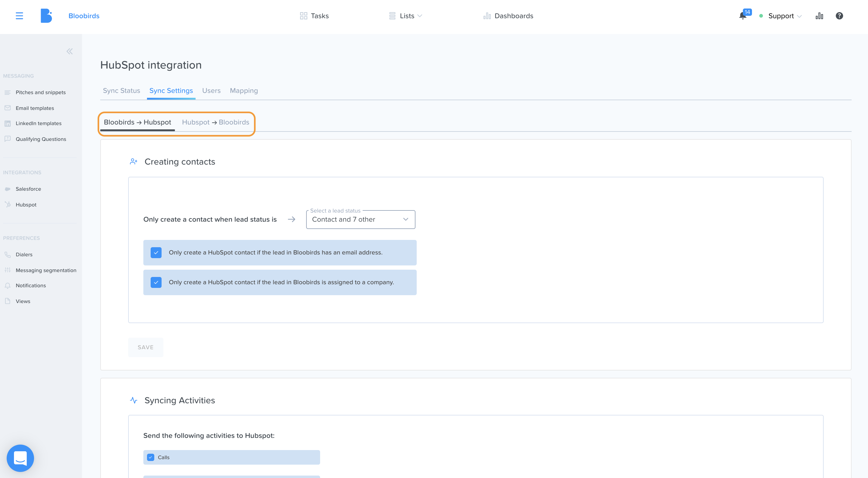Switch to the Users tab
The height and width of the screenshot is (478, 868).
click(x=211, y=90)
